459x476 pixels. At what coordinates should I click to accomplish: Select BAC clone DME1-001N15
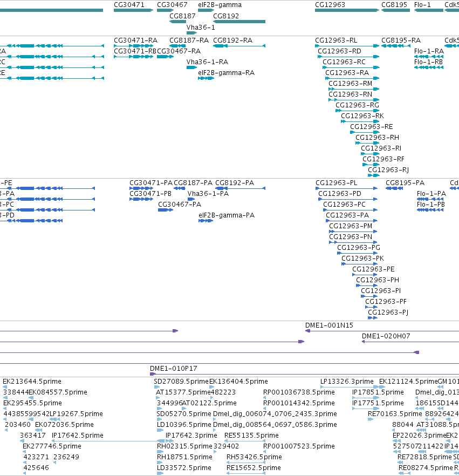(329, 325)
